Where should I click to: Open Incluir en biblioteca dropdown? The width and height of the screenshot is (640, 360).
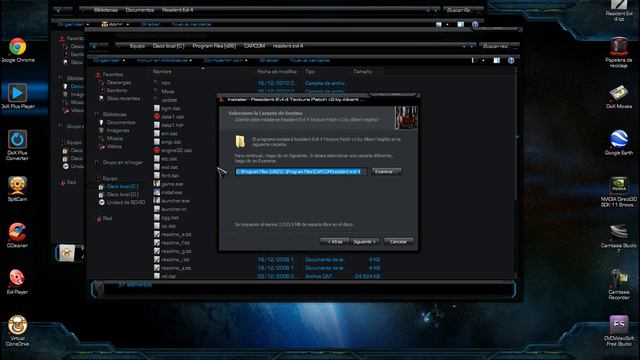coord(164,60)
